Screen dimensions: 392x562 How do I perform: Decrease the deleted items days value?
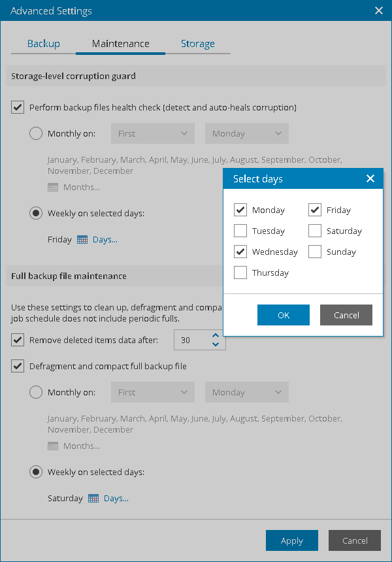tap(216, 344)
